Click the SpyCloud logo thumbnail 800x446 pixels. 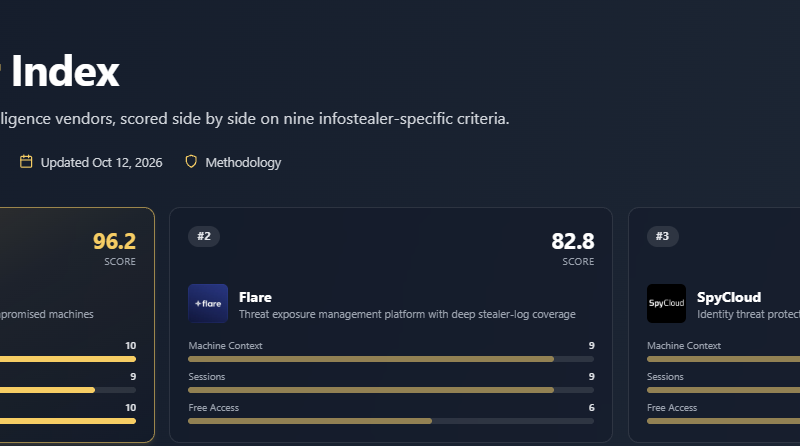[666, 304]
